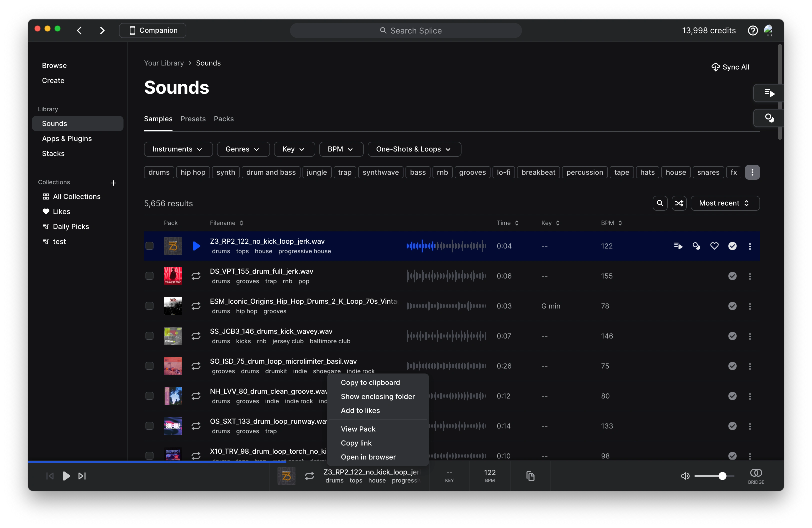
Task: Check the checkbox for DS_VPT_155_drum_full_jerk.wav
Action: click(x=149, y=275)
